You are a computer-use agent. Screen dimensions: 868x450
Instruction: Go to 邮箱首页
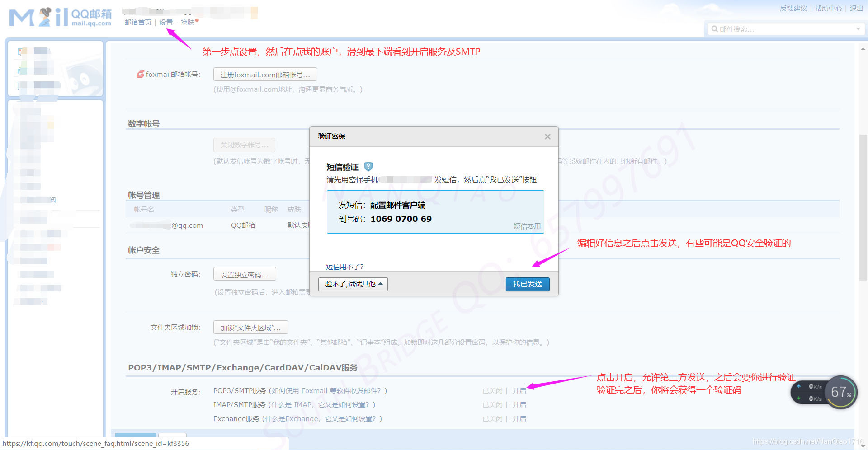pos(137,22)
